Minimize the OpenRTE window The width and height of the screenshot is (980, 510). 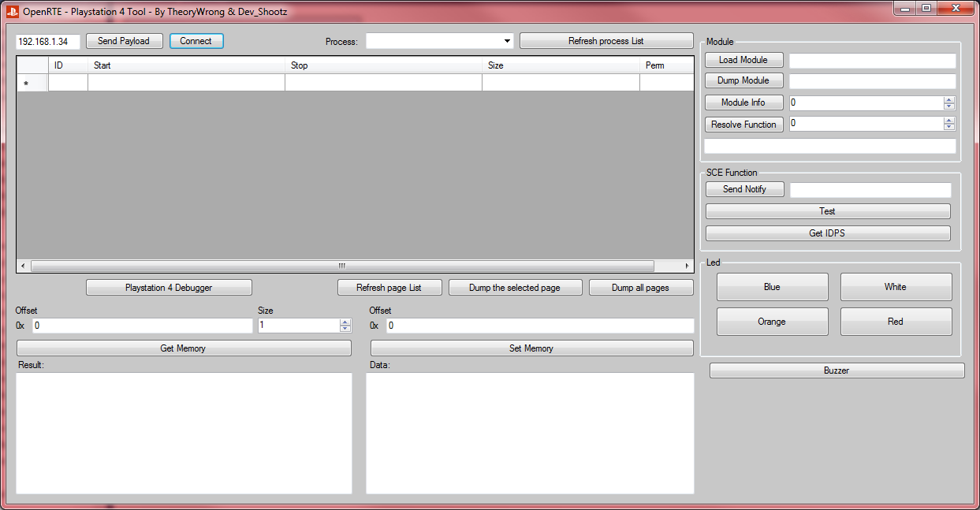point(904,8)
